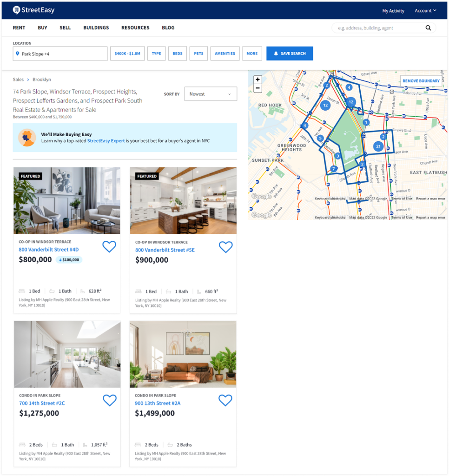The image size is (449, 476).
Task: Open the BEDS filter dropdown
Action: 177,53
